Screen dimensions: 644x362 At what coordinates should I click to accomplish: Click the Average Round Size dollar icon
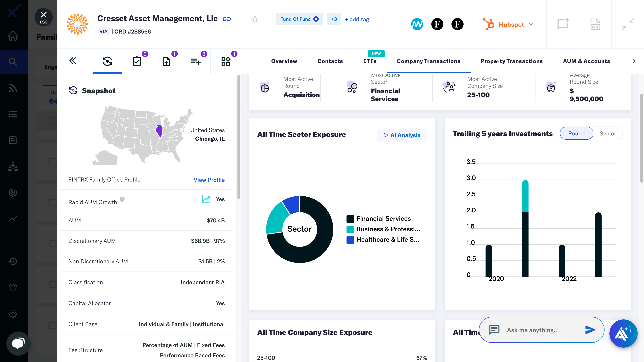coord(551,87)
